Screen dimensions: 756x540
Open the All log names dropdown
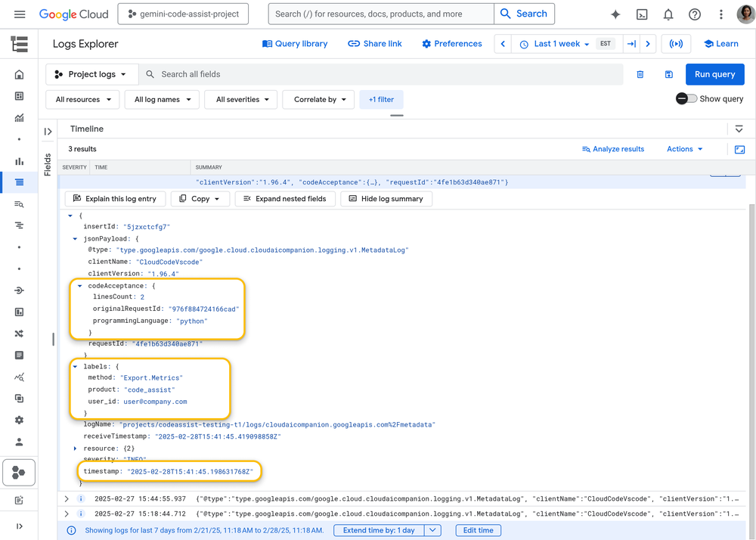162,99
